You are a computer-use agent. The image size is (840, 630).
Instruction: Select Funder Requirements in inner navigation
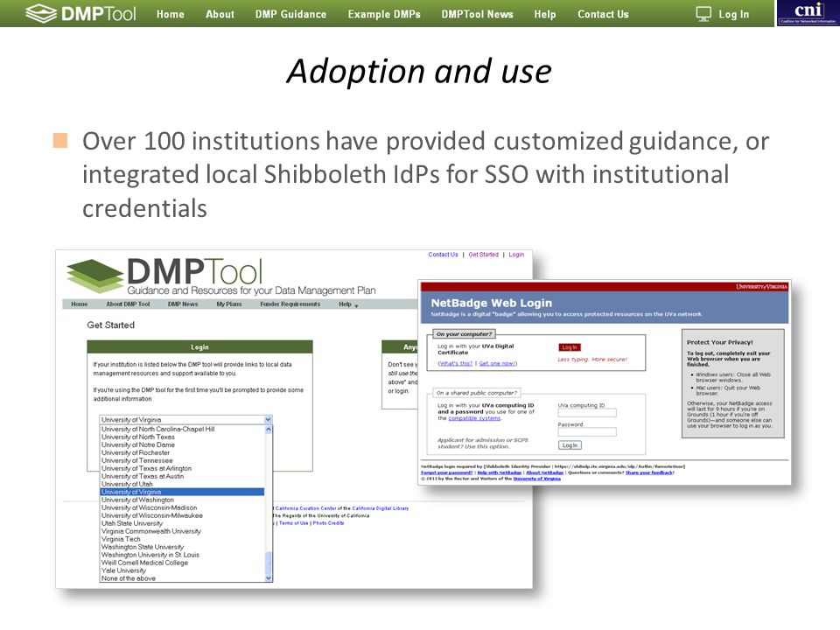point(290,304)
